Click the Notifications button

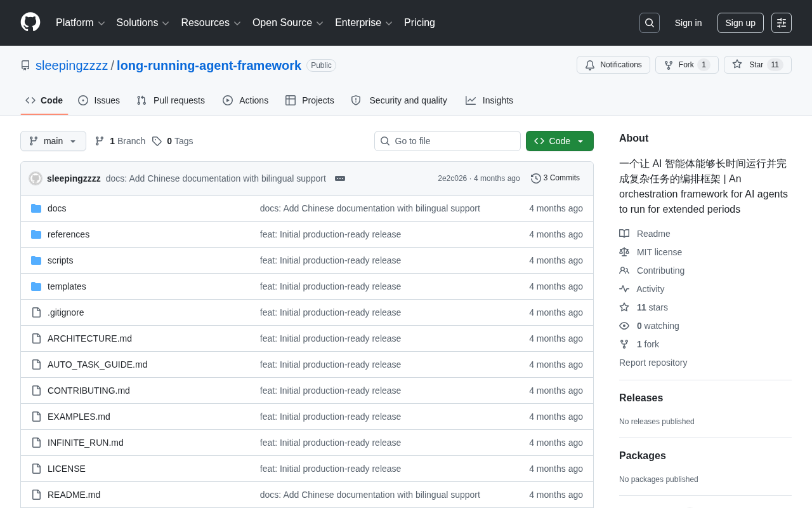613,65
